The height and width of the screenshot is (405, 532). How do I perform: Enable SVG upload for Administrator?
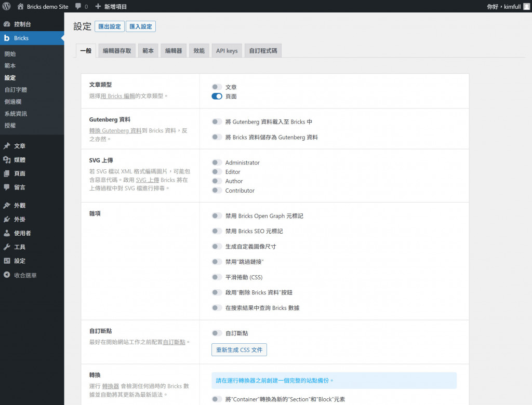217,163
